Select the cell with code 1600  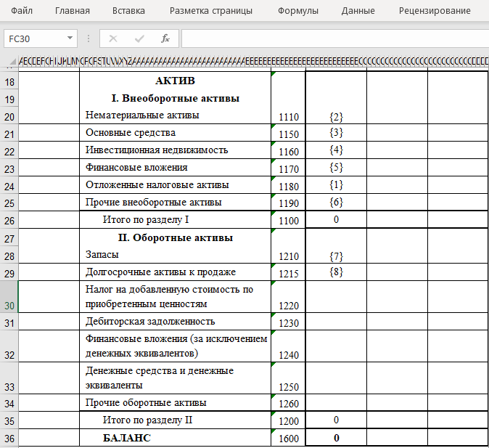click(x=288, y=438)
